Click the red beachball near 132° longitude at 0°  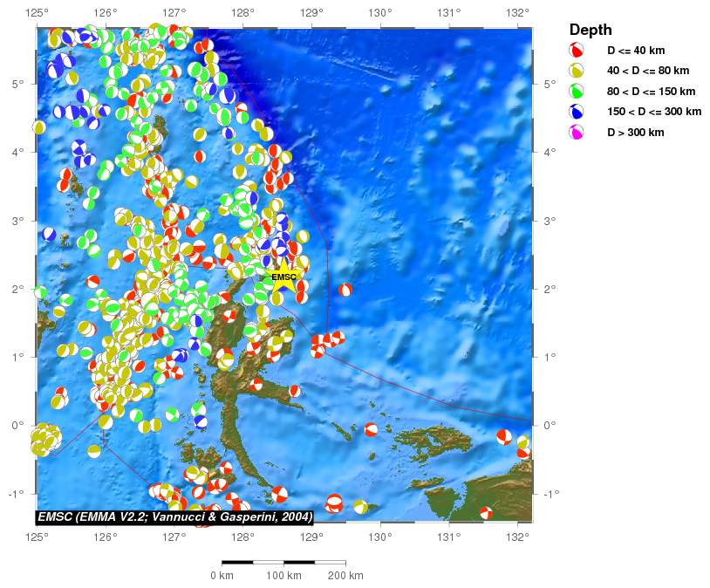(504, 436)
